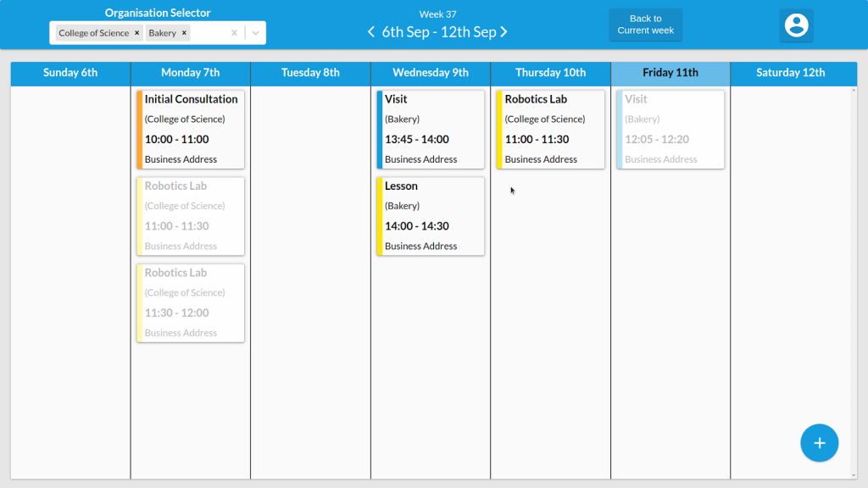This screenshot has width=868, height=488.
Task: Clear the organisation selector with its x icon
Action: [x=234, y=32]
